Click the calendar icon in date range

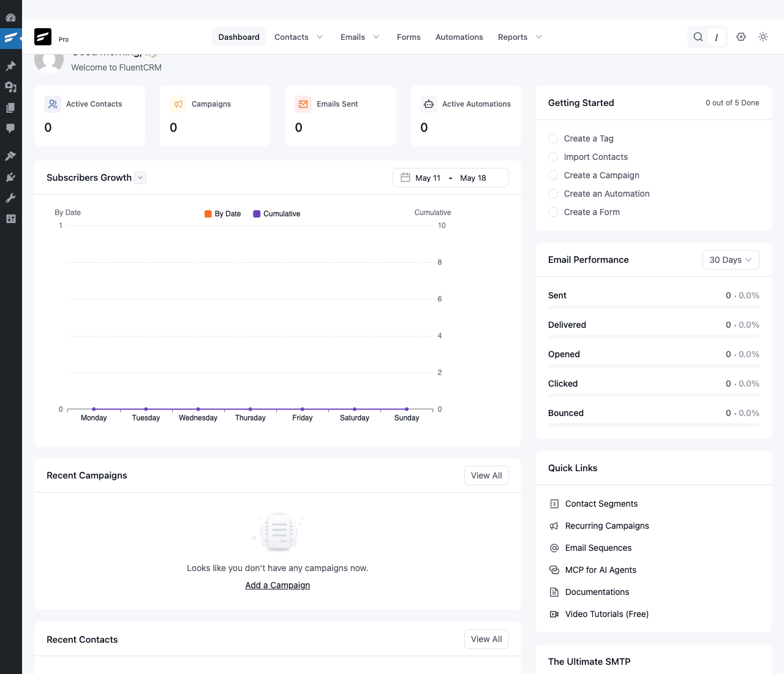(405, 178)
